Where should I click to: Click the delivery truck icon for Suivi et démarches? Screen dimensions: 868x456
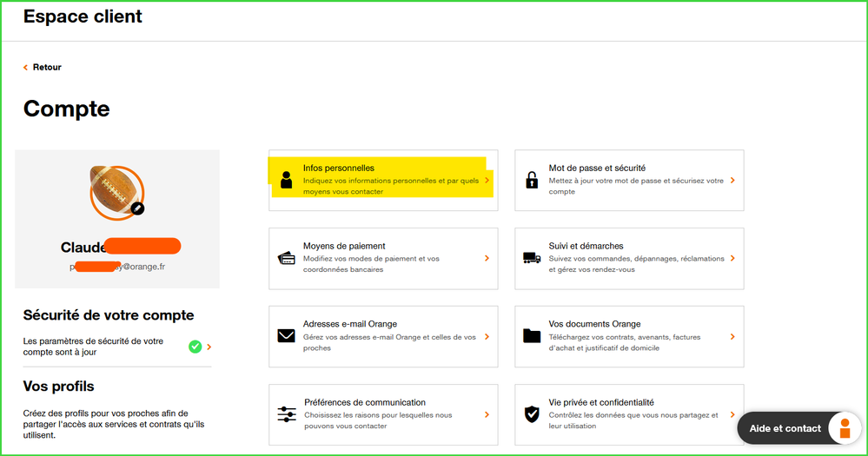[532, 258]
